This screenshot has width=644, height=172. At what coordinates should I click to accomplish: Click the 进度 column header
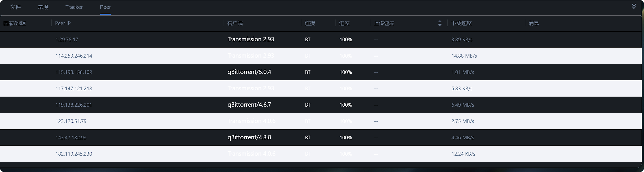click(x=344, y=23)
